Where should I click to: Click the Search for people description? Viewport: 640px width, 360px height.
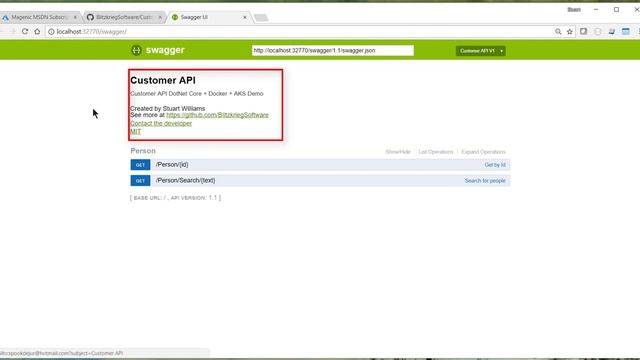coord(485,180)
